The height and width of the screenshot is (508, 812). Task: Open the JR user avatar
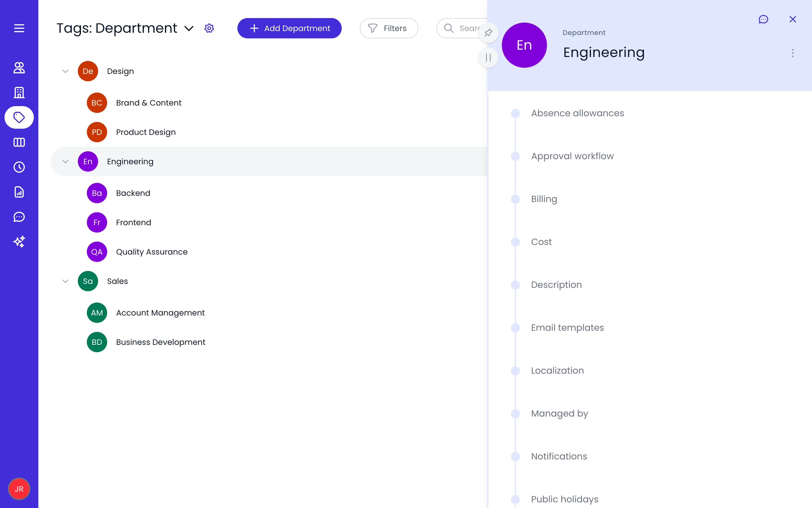[19, 489]
